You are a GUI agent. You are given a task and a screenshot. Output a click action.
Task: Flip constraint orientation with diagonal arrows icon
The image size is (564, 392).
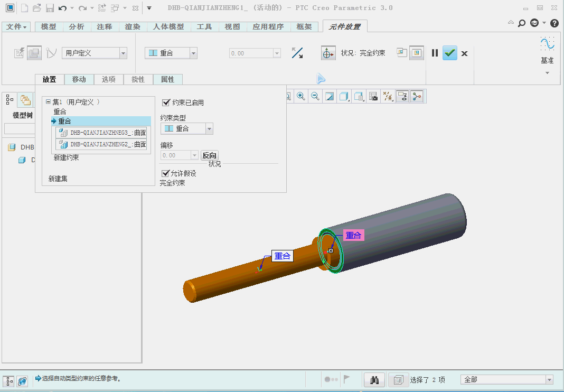[297, 53]
